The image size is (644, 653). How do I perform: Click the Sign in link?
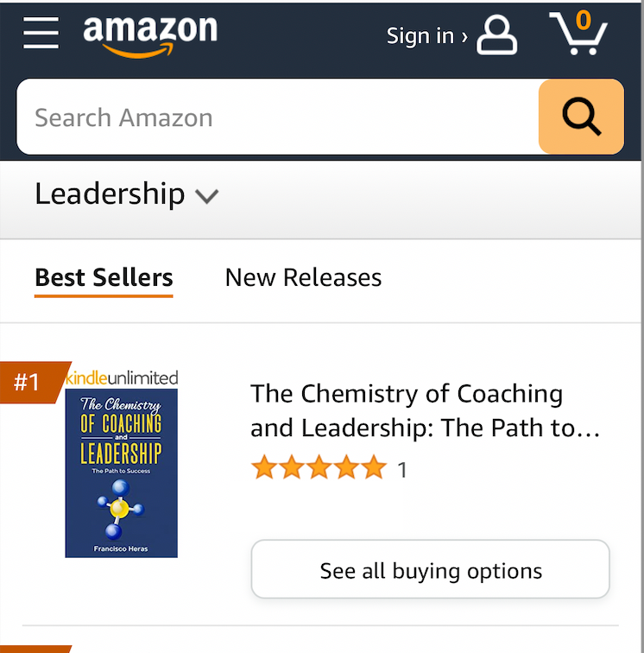[426, 36]
